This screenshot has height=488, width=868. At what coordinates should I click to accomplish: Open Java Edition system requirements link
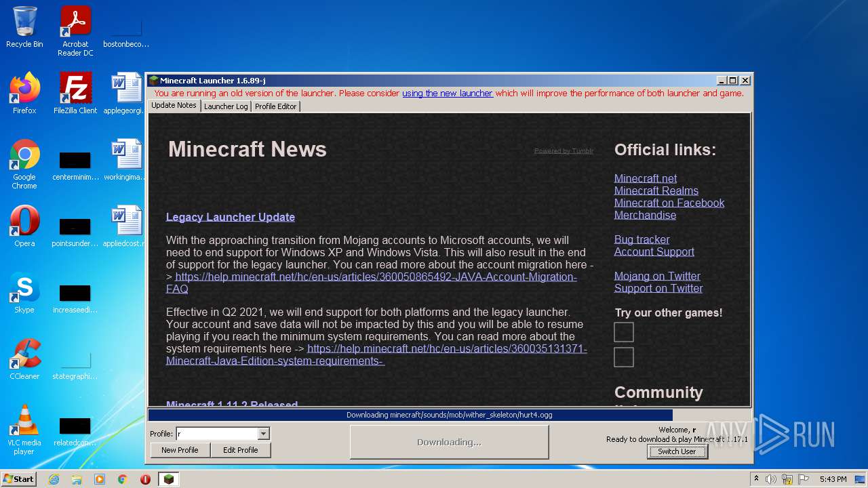(x=376, y=354)
